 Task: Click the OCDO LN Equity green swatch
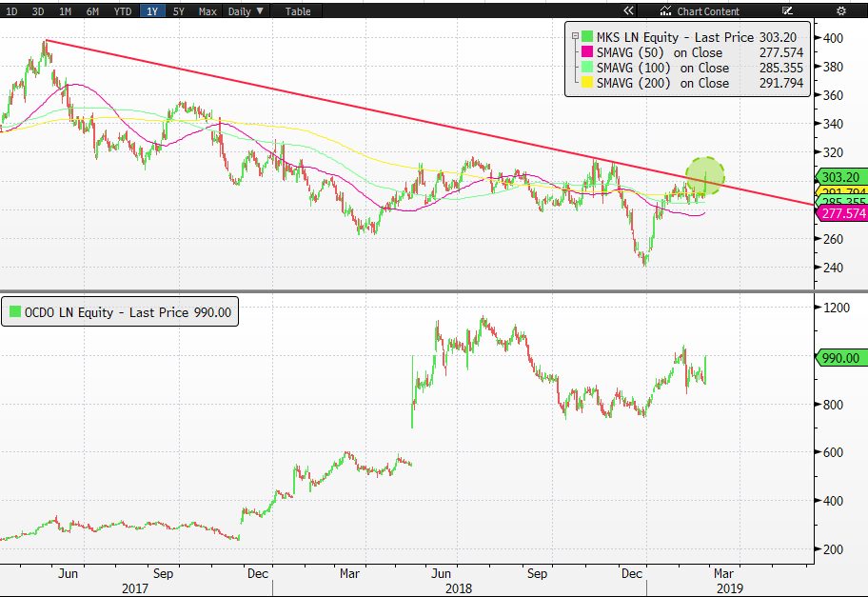pos(15,311)
